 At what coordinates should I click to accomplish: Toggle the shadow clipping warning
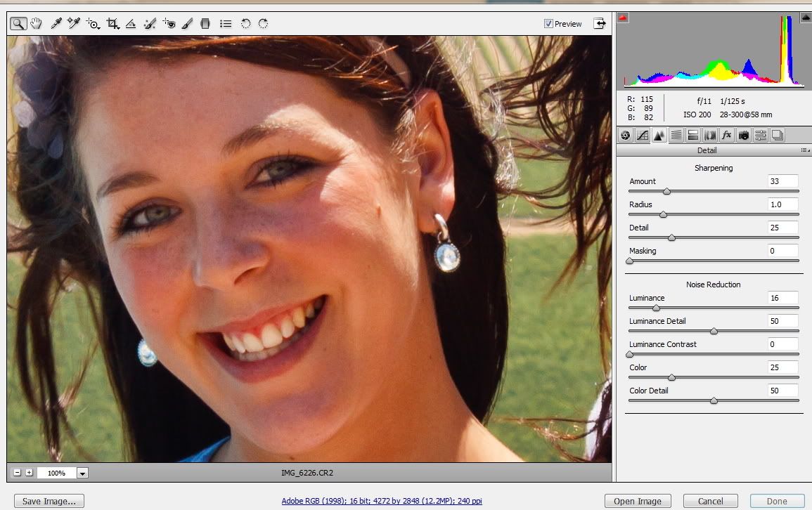coord(623,18)
